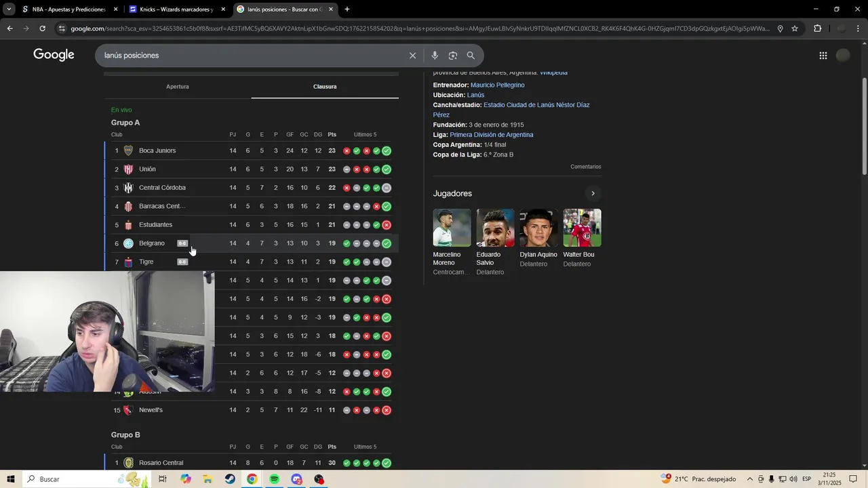Click the location permission icon
This screenshot has height=488, width=868.
pos(780,28)
